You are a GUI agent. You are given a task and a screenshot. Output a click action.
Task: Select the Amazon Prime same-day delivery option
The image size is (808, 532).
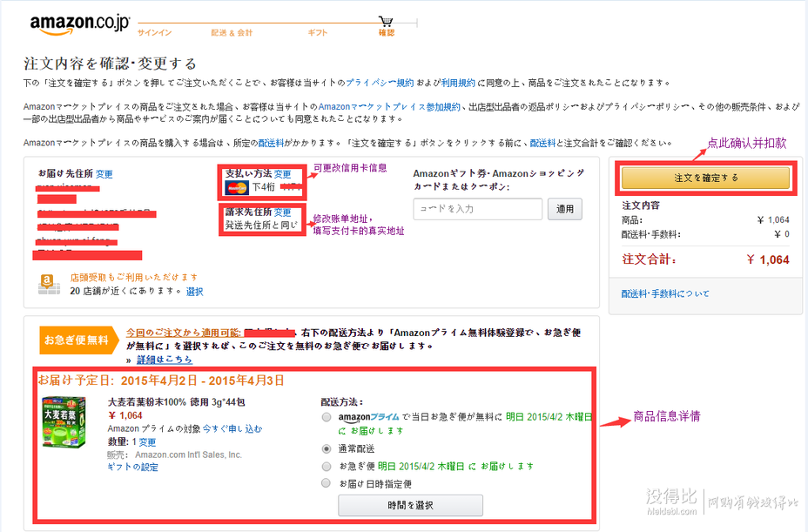coord(327,417)
